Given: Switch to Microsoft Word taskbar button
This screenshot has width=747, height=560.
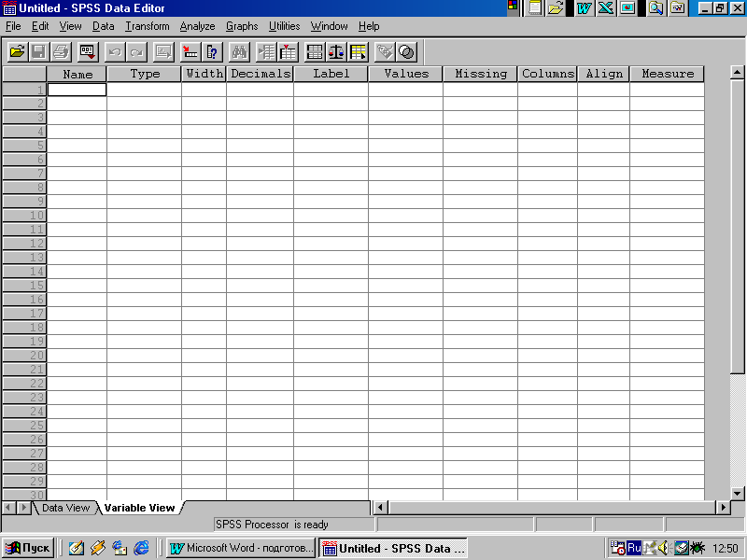Looking at the screenshot, I should (x=241, y=548).
